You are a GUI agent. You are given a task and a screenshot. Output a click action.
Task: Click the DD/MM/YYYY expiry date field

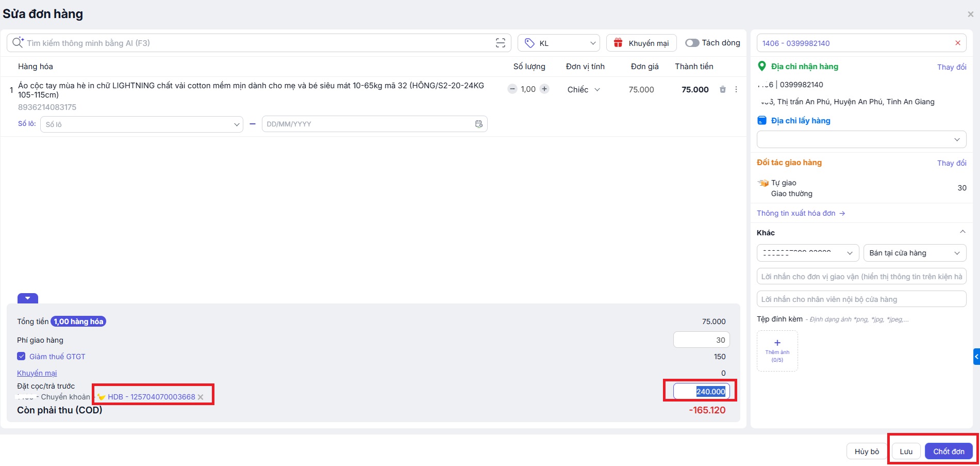375,124
